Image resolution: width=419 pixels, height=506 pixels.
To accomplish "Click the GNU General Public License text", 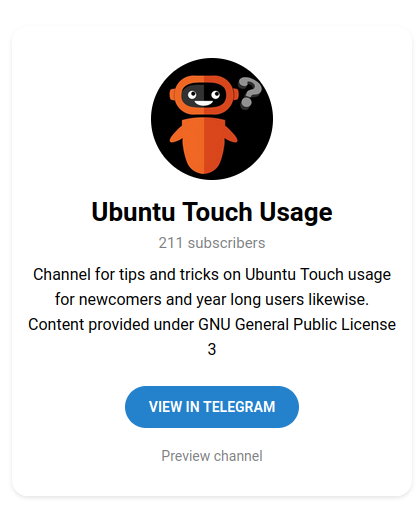I will (x=297, y=325).
